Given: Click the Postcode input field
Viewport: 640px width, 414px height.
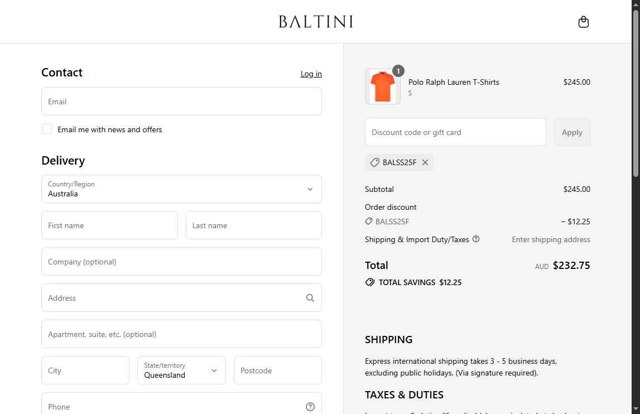Looking at the screenshot, I should click(x=278, y=370).
